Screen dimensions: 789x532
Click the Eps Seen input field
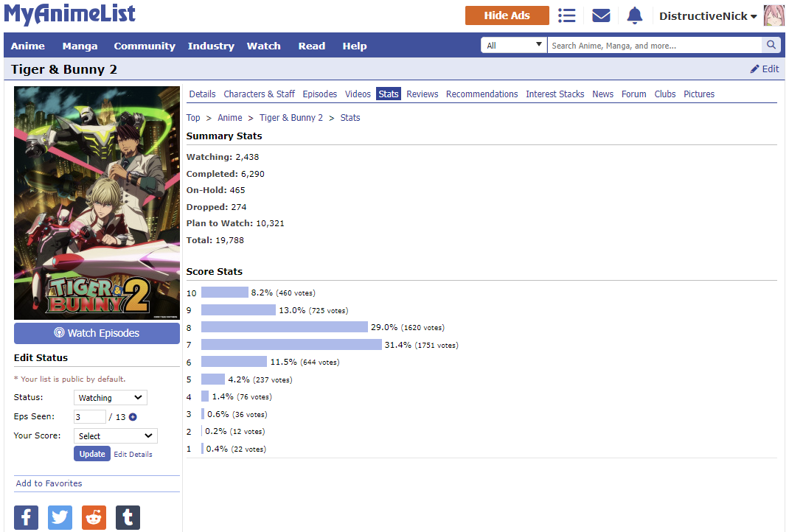click(x=89, y=417)
